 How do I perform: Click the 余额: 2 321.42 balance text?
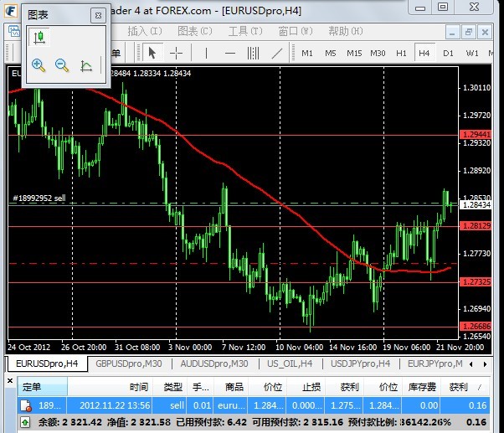(69, 422)
